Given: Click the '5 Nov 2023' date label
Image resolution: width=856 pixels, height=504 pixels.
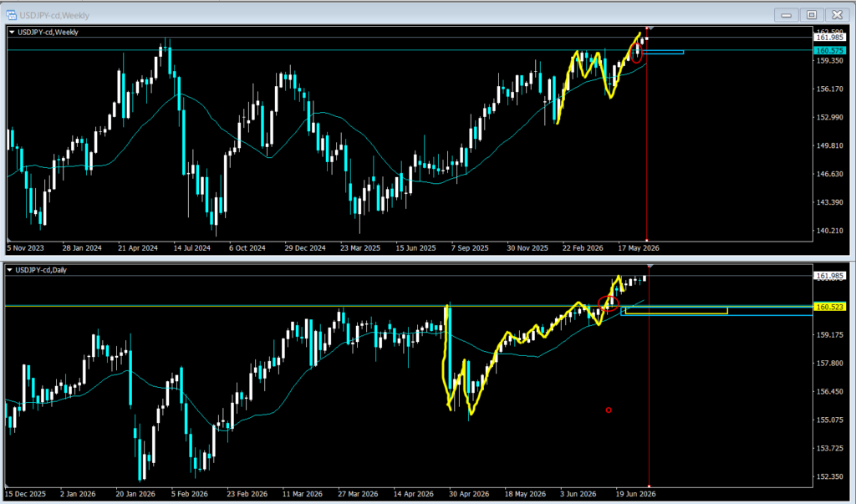Looking at the screenshot, I should click(25, 248).
